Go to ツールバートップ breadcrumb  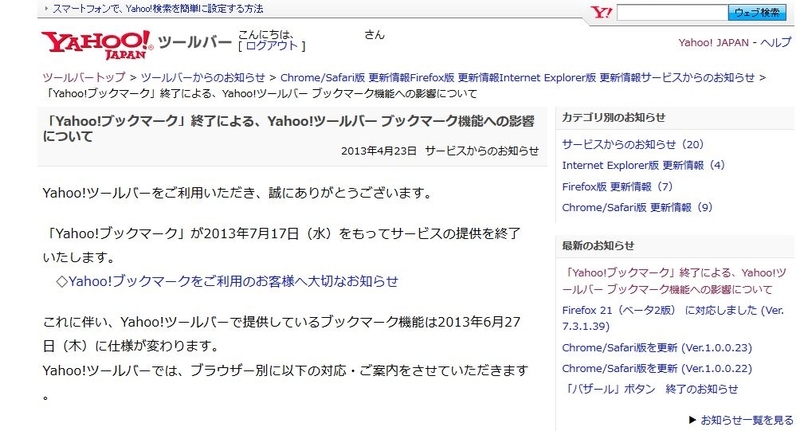click(84, 78)
